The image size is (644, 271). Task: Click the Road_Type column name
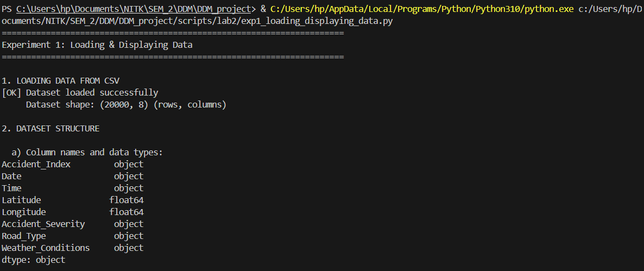[24, 236]
